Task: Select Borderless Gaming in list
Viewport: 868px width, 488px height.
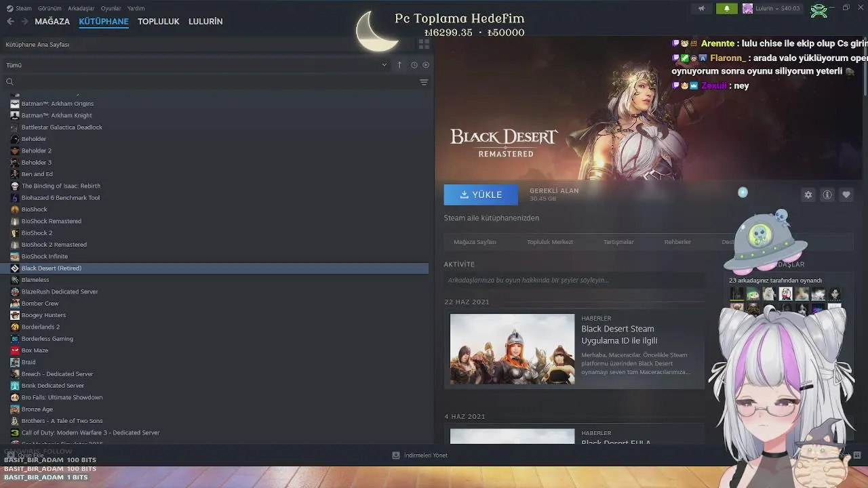Action: (47, 339)
